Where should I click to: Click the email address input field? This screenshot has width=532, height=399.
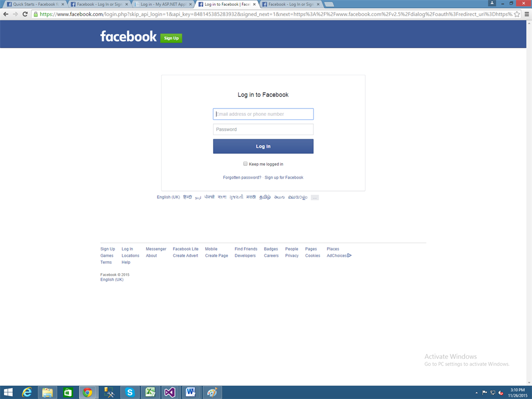click(x=263, y=114)
